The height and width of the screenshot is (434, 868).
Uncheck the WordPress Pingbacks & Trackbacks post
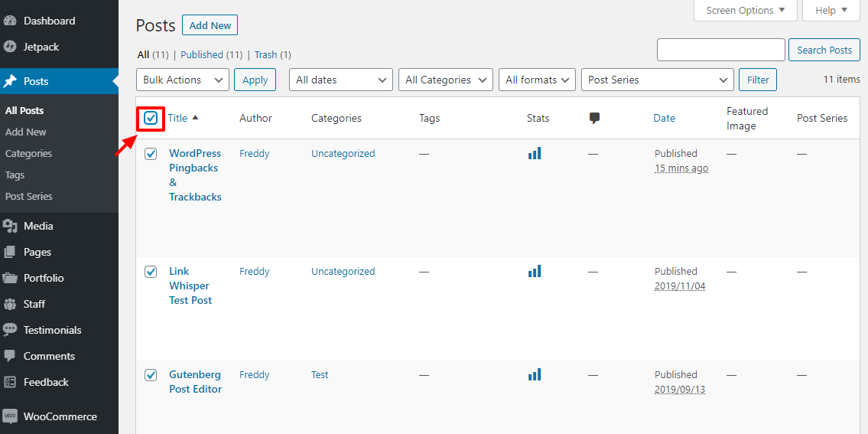click(151, 154)
